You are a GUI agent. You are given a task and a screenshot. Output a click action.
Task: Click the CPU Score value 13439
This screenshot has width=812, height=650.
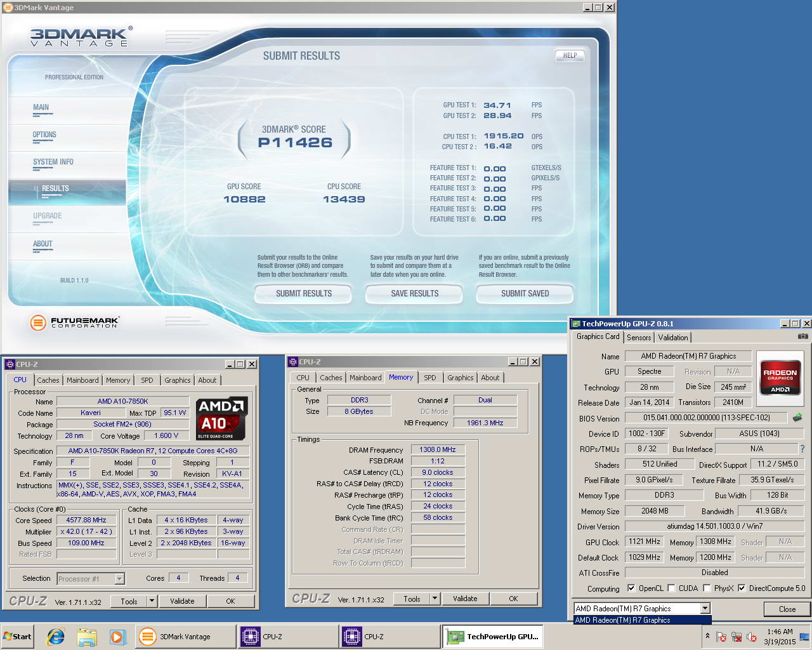344,199
